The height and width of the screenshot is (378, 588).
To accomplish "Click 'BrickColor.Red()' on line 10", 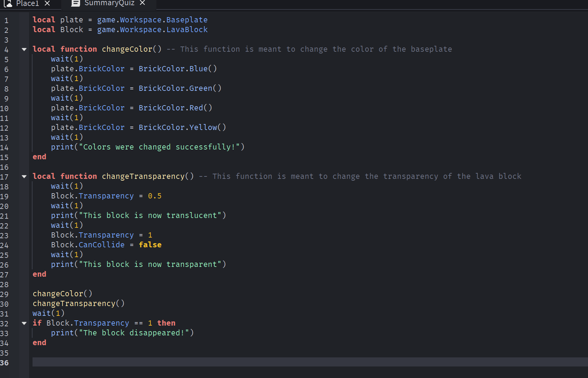I will click(x=175, y=108).
